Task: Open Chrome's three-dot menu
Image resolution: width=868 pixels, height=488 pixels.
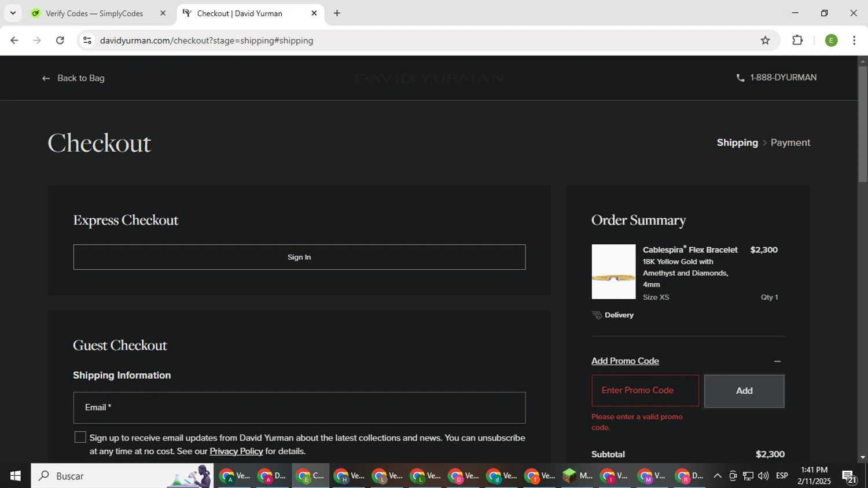Action: [854, 41]
